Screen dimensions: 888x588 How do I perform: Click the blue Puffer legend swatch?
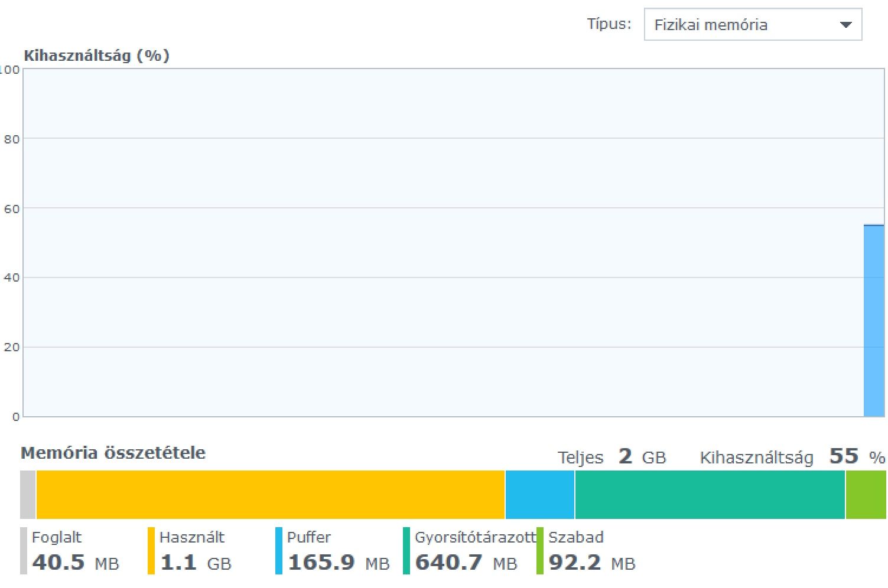pyautogui.click(x=279, y=551)
